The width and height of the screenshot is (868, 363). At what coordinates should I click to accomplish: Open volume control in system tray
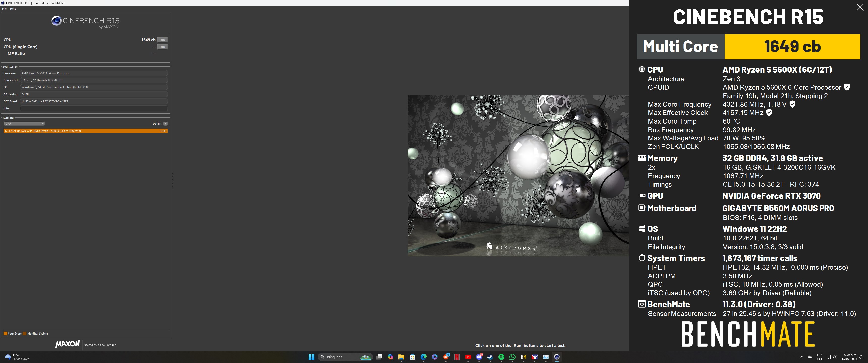835,357
